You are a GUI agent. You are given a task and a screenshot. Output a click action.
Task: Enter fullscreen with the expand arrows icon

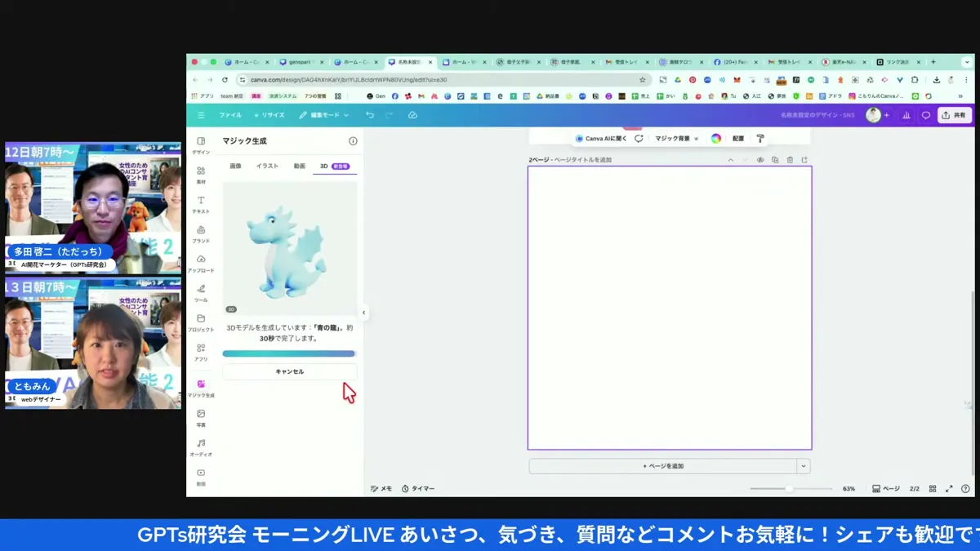[x=949, y=489]
